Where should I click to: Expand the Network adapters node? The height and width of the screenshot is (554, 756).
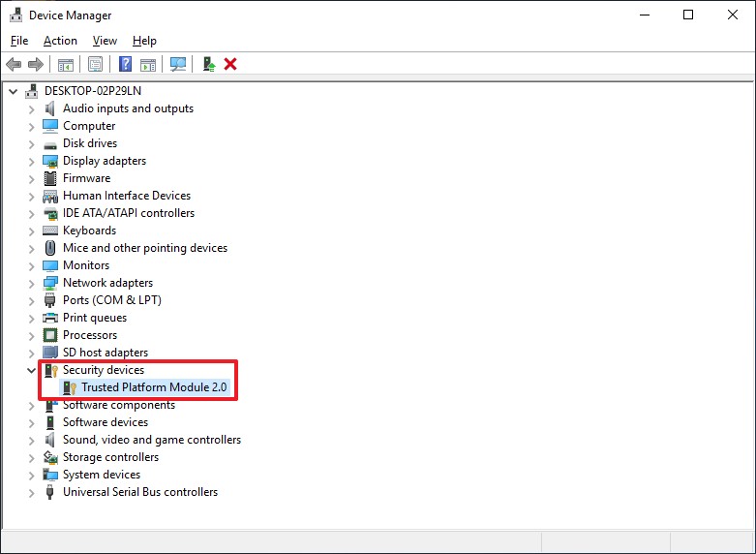[32, 283]
